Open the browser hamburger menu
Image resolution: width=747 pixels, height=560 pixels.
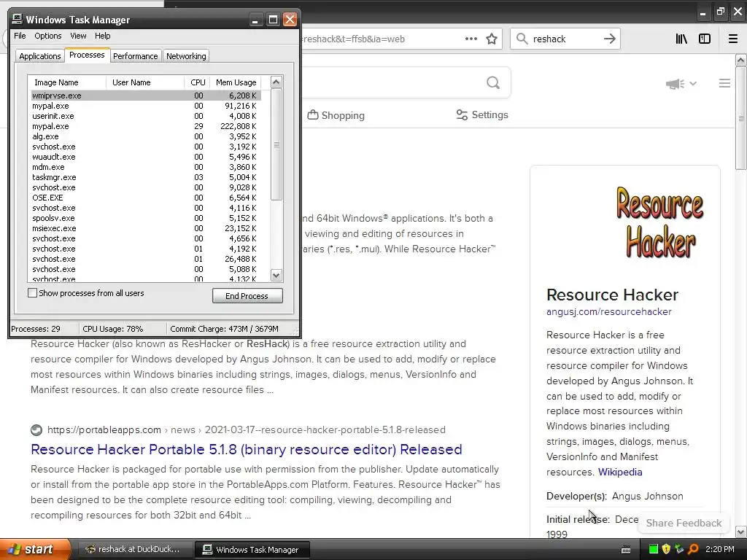[733, 39]
